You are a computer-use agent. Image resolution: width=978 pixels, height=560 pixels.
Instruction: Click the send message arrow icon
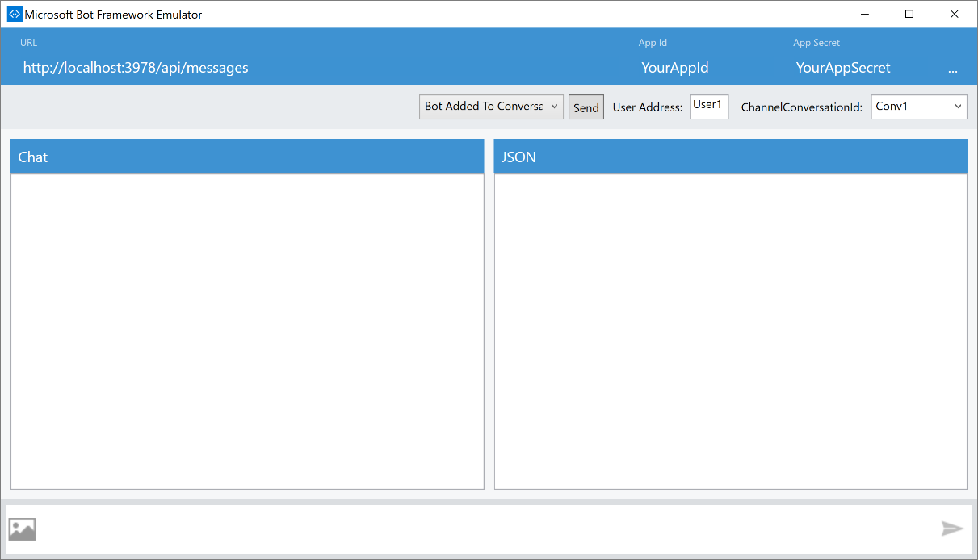pyautogui.click(x=952, y=529)
